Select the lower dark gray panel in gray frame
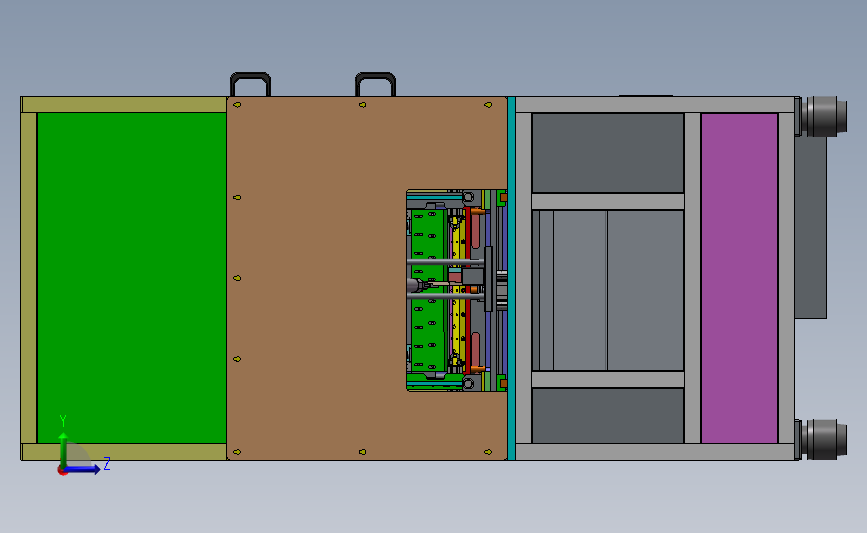867x533 pixels. [608, 415]
